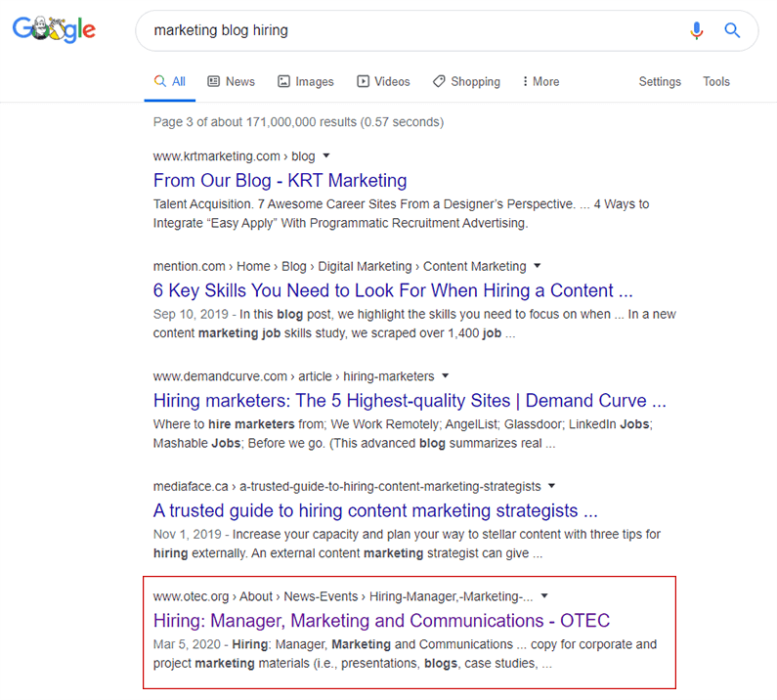This screenshot has width=777, height=700.
Task: Expand the dropdown arrow next to demandcurve.com URL
Action: point(445,375)
